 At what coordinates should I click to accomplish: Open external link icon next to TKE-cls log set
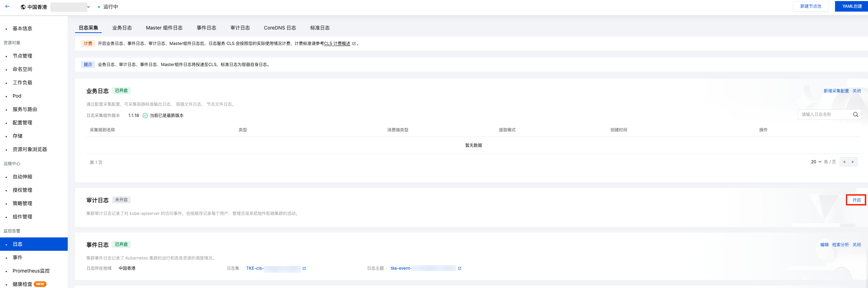(x=304, y=268)
